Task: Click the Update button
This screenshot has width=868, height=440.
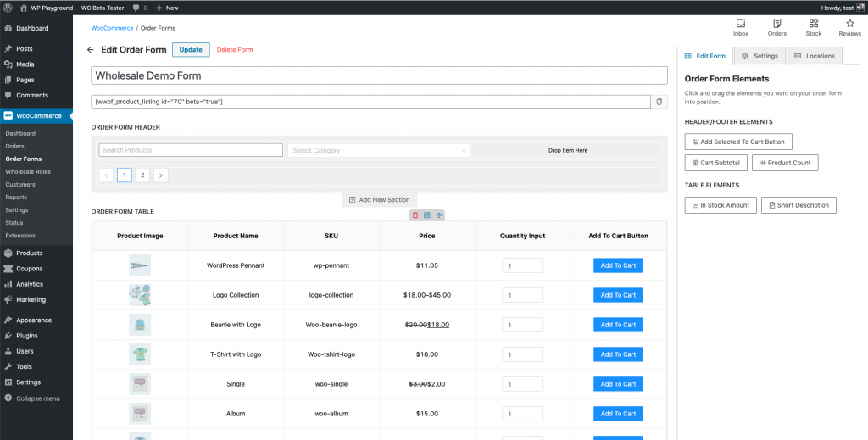Action: [191, 50]
